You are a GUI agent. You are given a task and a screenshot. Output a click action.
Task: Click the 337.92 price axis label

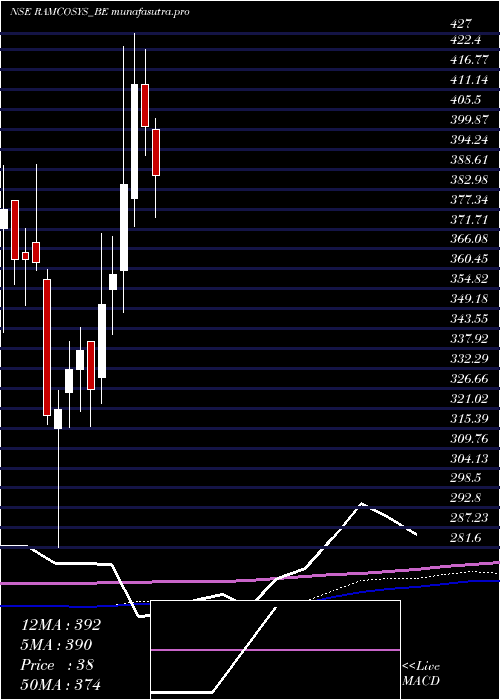[468, 339]
